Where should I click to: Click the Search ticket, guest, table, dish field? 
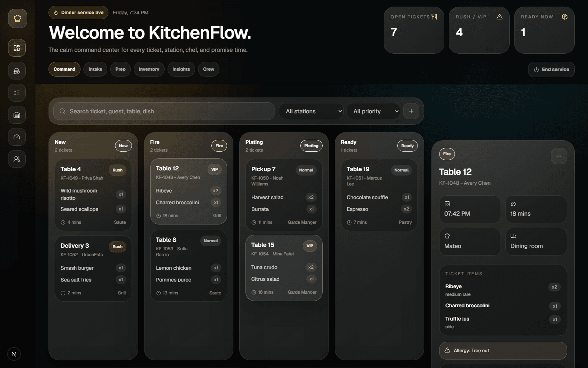point(164,111)
